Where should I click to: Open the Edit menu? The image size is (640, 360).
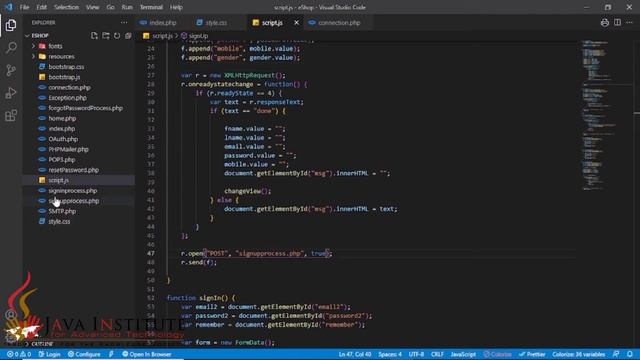[42, 7]
